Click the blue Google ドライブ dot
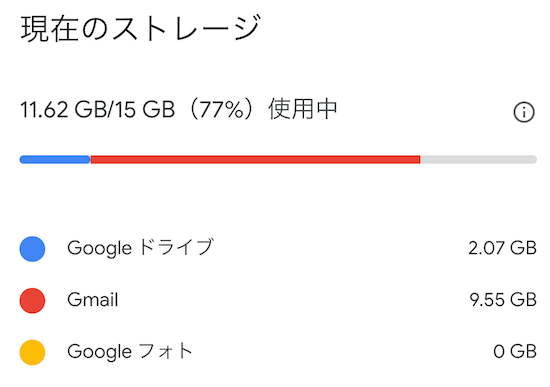550x387 pixels. tap(32, 249)
